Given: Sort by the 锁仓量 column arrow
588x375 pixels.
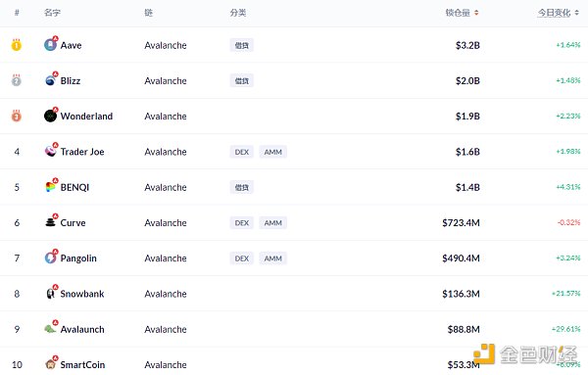Looking at the screenshot, I should (476, 13).
